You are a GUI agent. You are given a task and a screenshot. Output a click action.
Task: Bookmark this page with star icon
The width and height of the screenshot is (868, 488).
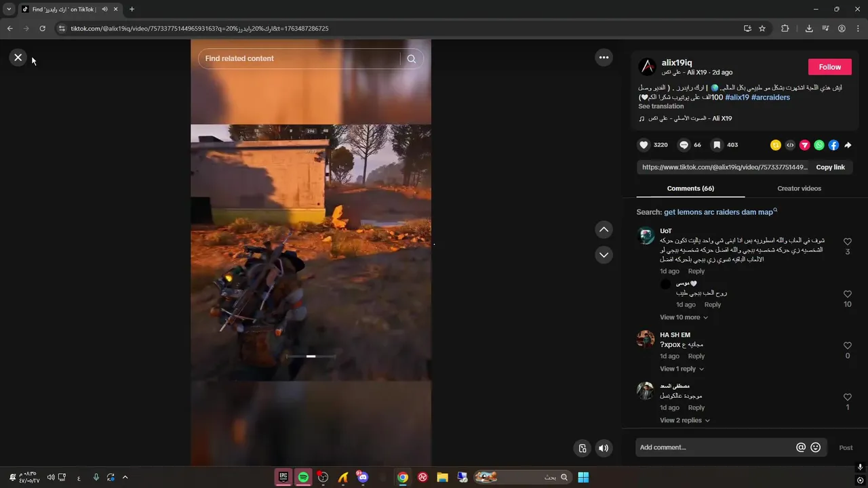click(x=762, y=28)
